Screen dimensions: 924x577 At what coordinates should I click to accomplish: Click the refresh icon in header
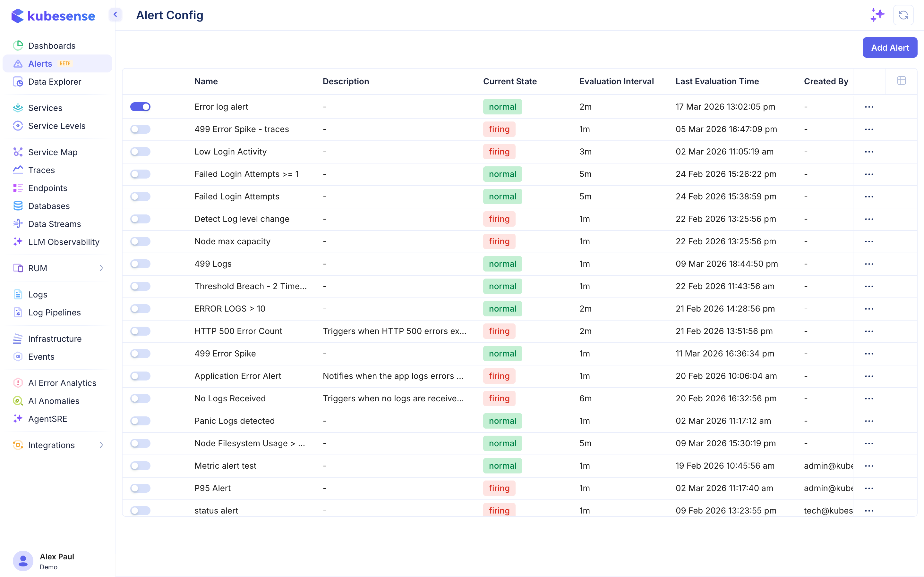click(903, 15)
